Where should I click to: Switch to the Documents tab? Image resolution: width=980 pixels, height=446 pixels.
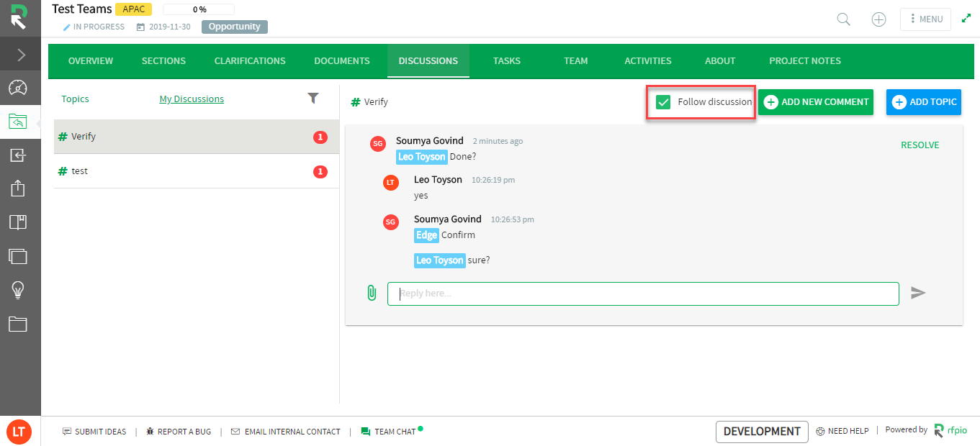click(342, 61)
